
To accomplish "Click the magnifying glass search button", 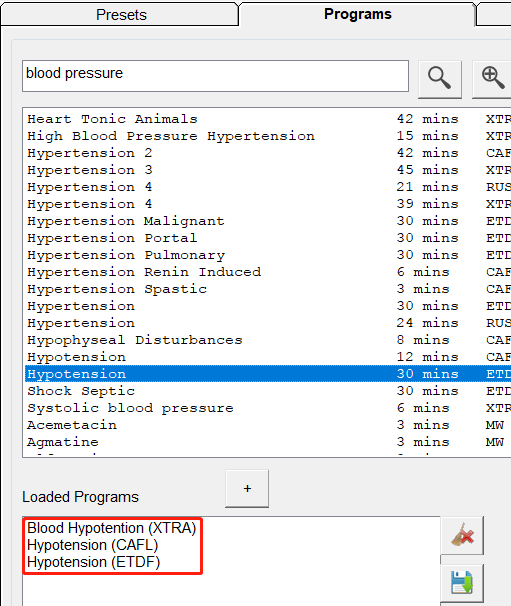I will [x=440, y=79].
